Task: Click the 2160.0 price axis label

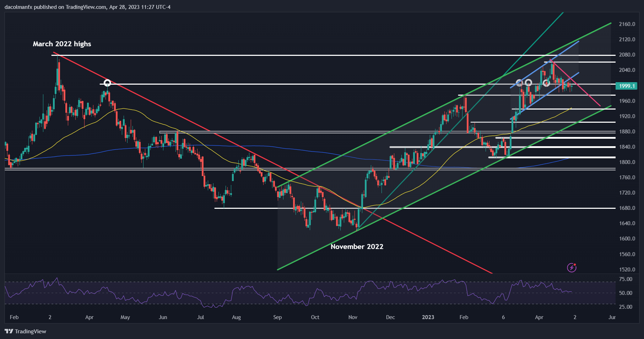Action: pos(627,24)
